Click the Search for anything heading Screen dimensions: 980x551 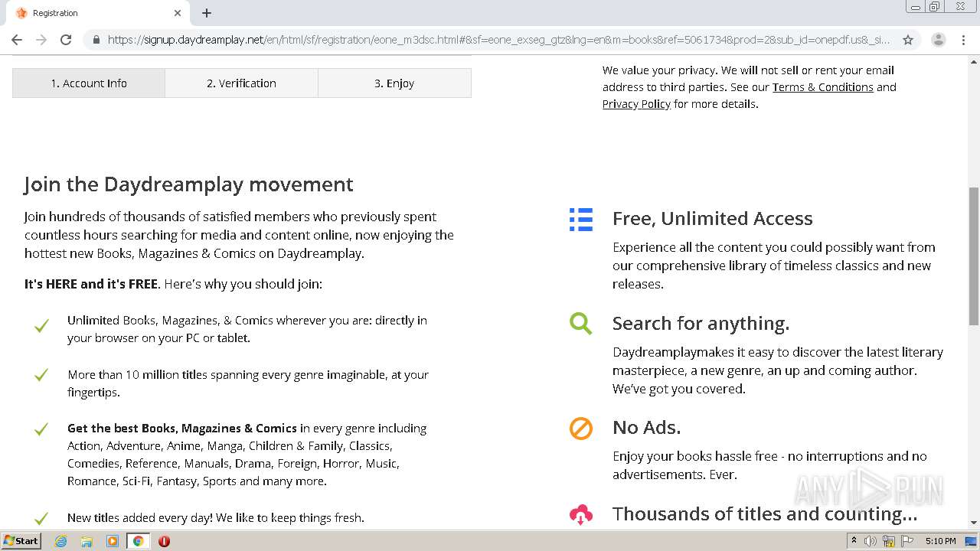click(x=701, y=324)
